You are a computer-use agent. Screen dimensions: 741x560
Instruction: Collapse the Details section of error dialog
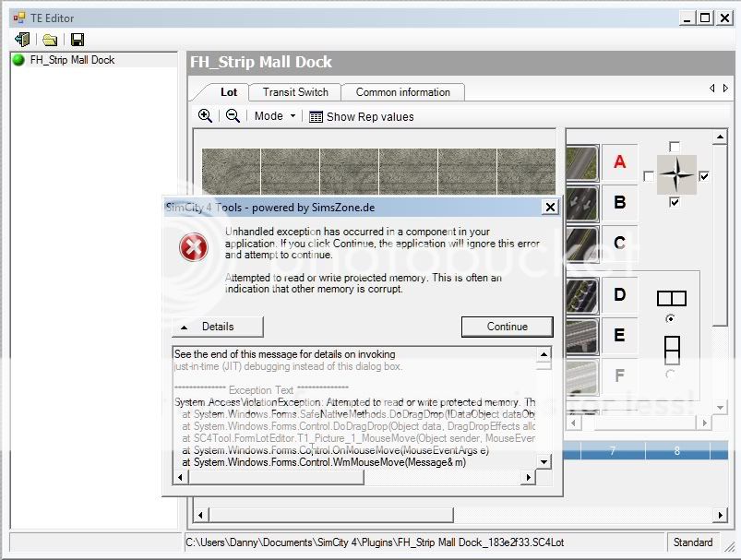[218, 327]
